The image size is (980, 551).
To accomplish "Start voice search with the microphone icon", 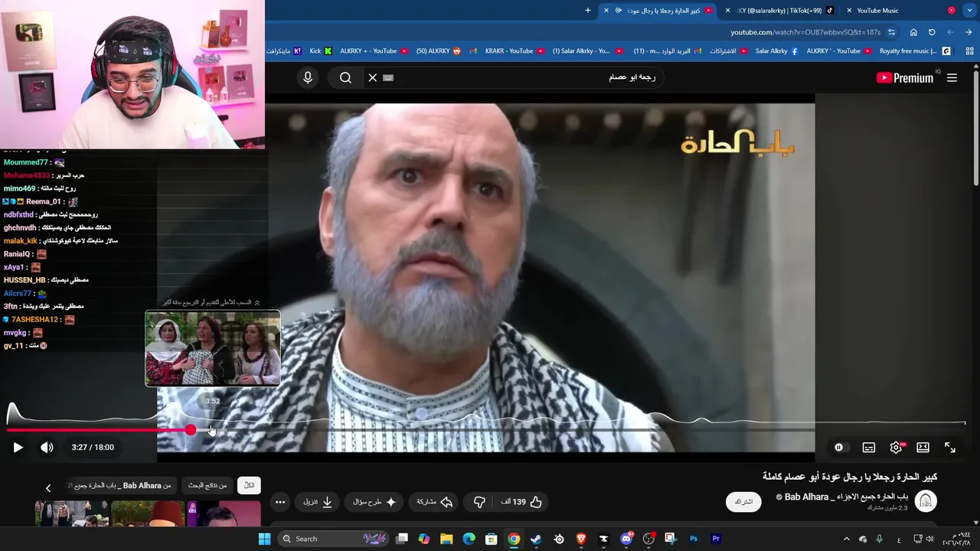I will [x=308, y=77].
